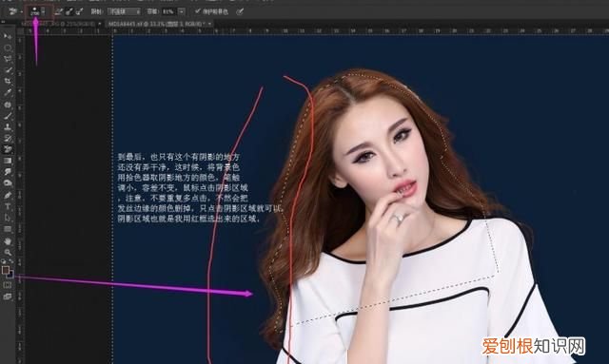Screen dimensions: 609x364
Task: Select the Horizontal Type tool
Action: pos(8,206)
